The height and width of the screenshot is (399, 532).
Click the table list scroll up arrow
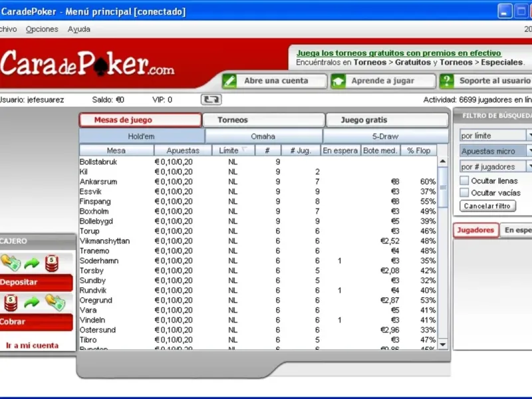[x=443, y=161]
